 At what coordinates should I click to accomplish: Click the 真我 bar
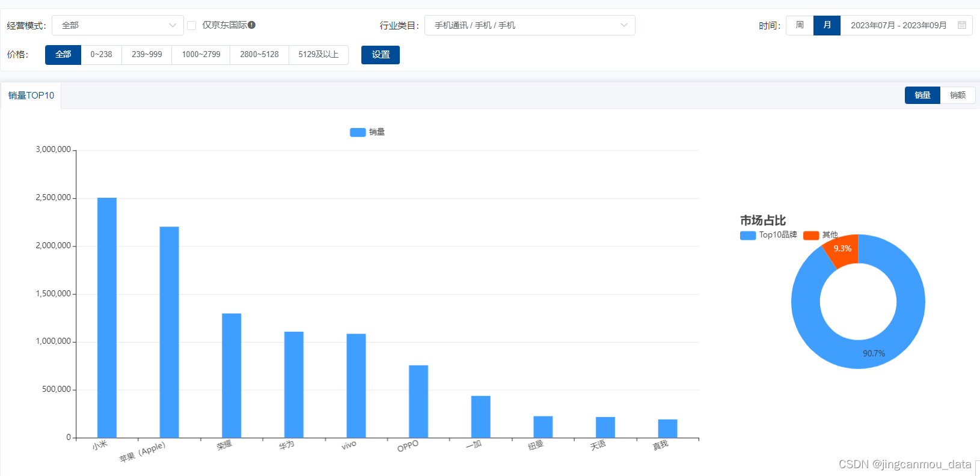pyautogui.click(x=667, y=429)
